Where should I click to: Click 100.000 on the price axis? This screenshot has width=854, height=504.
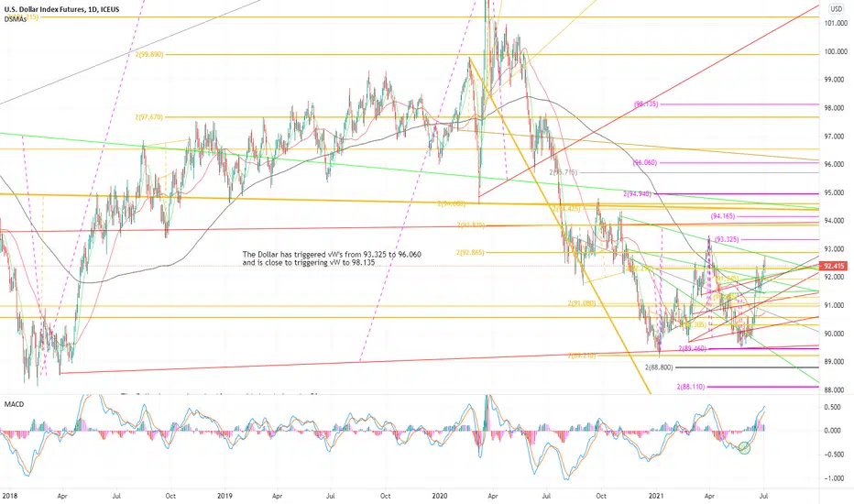pos(835,51)
